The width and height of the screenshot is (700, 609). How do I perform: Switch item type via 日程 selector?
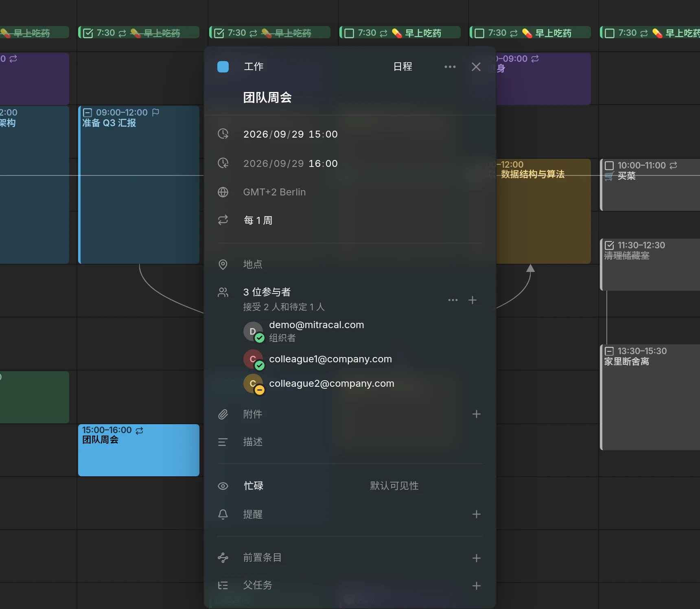[x=403, y=67]
